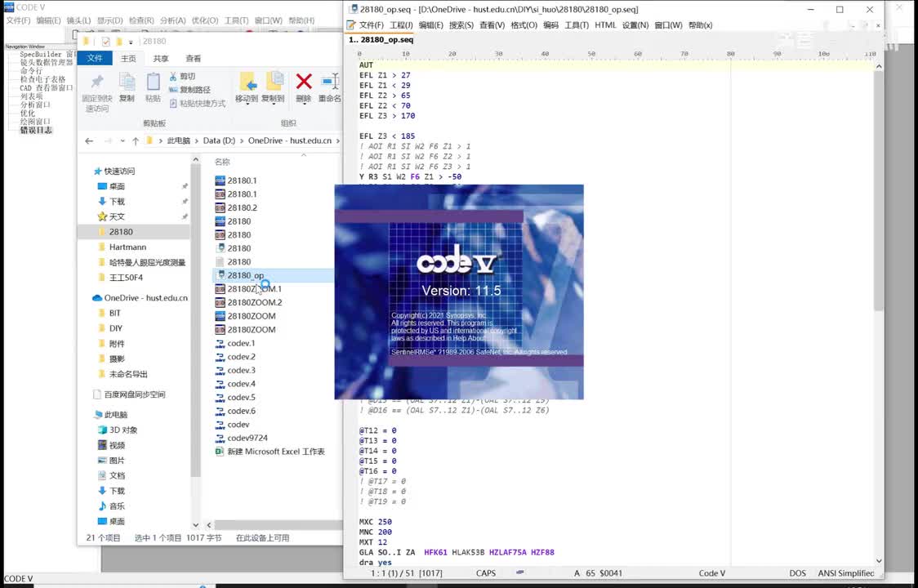918x588 pixels.
Task: Open Hartmann folder in sidebar
Action: (122, 247)
